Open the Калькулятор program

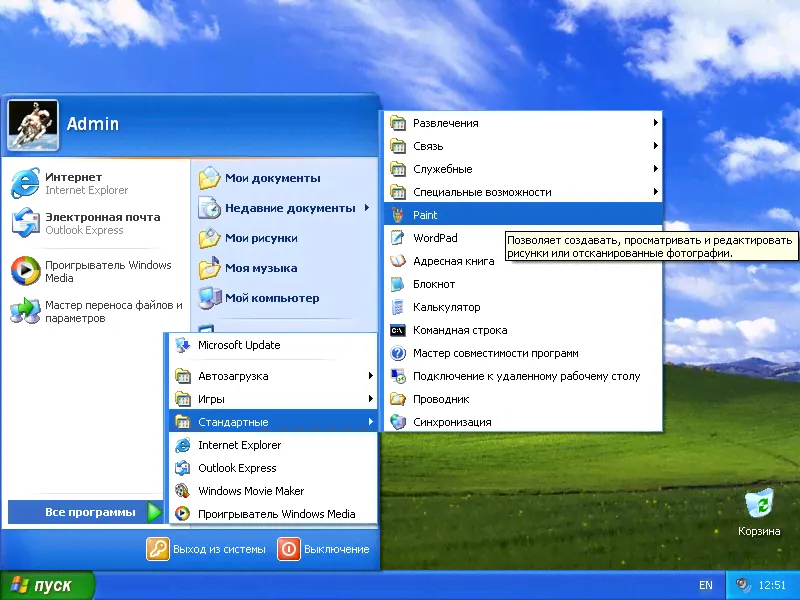[x=446, y=307]
